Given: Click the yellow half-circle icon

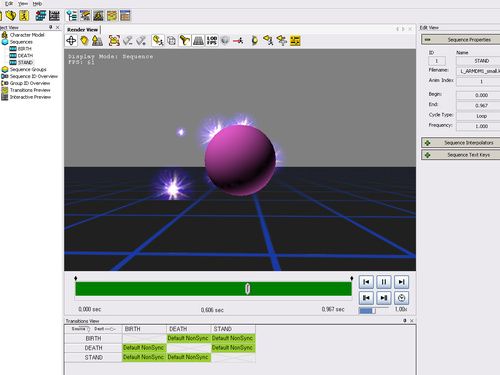Looking at the screenshot, I should pyautogui.click(x=255, y=41).
